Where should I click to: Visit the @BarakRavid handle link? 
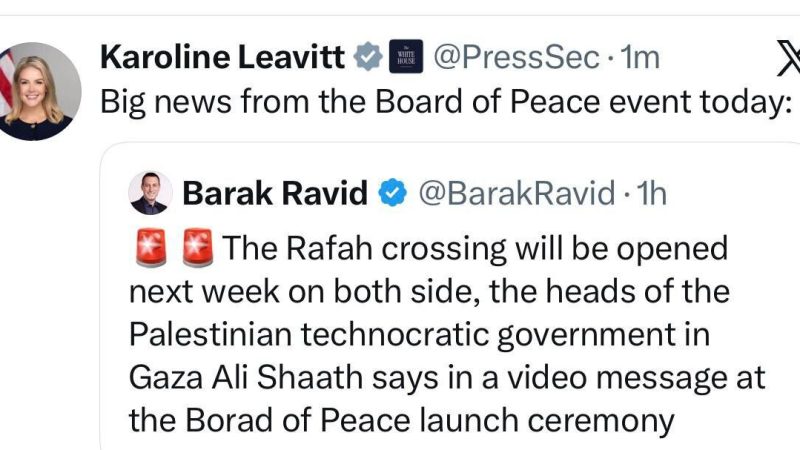[x=515, y=193]
